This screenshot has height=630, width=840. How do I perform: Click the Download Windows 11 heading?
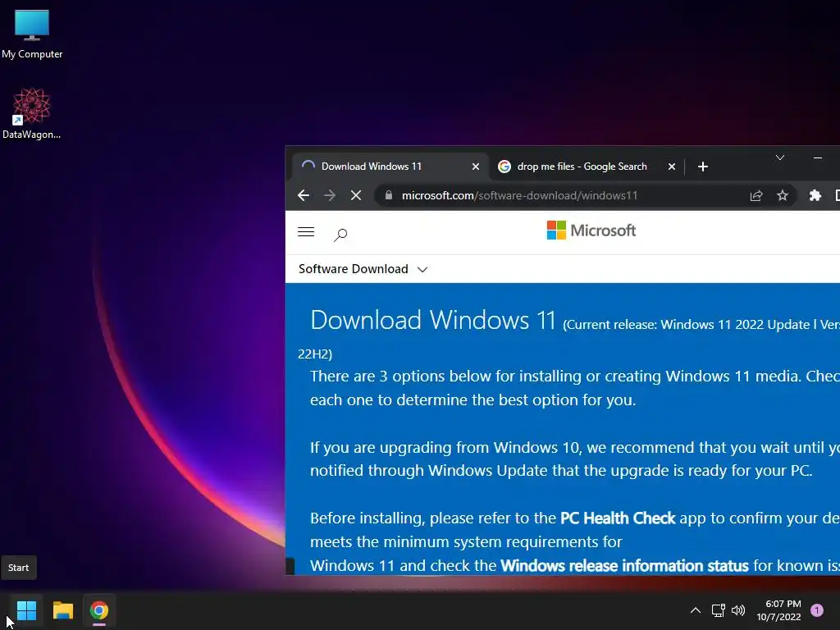pos(433,320)
